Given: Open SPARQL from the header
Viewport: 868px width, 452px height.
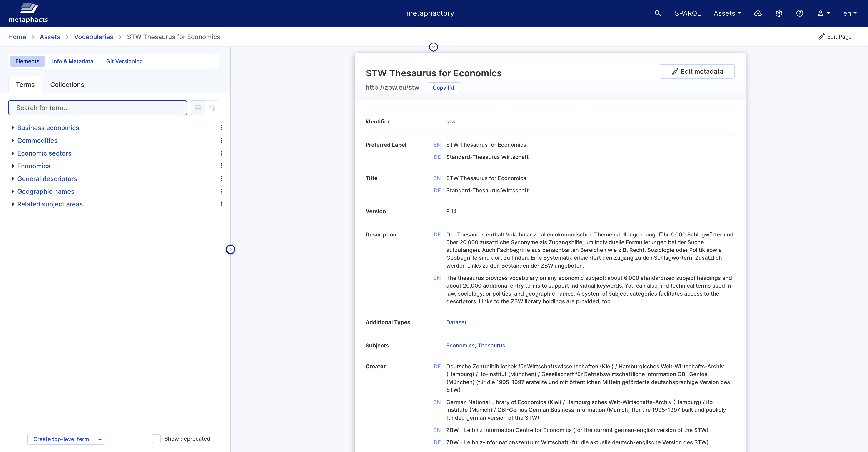Looking at the screenshot, I should click(687, 13).
